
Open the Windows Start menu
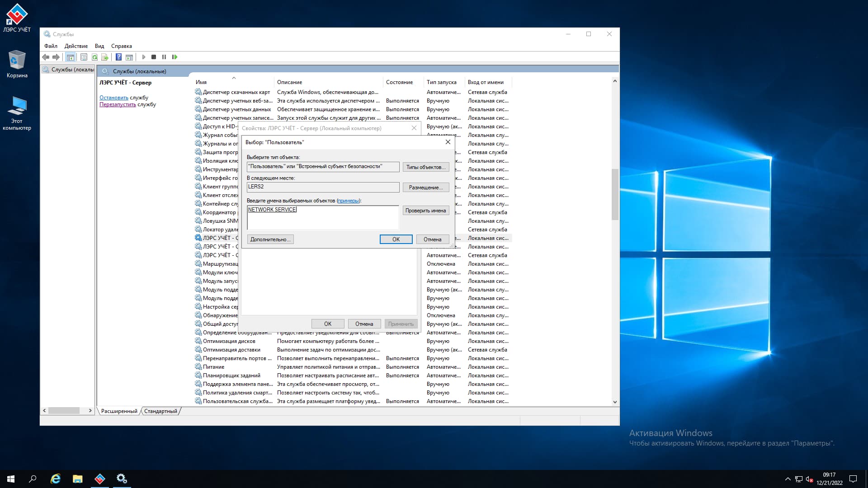(11, 479)
